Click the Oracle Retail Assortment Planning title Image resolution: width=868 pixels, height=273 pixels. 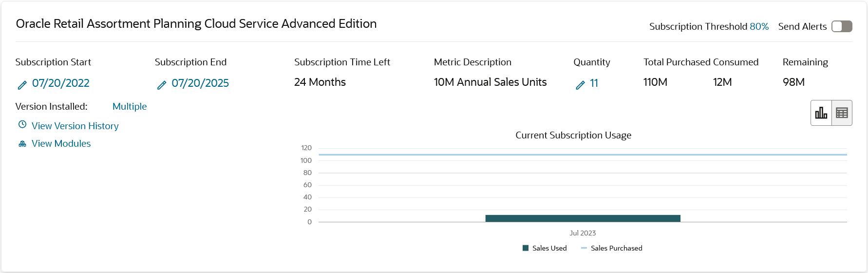coord(196,23)
